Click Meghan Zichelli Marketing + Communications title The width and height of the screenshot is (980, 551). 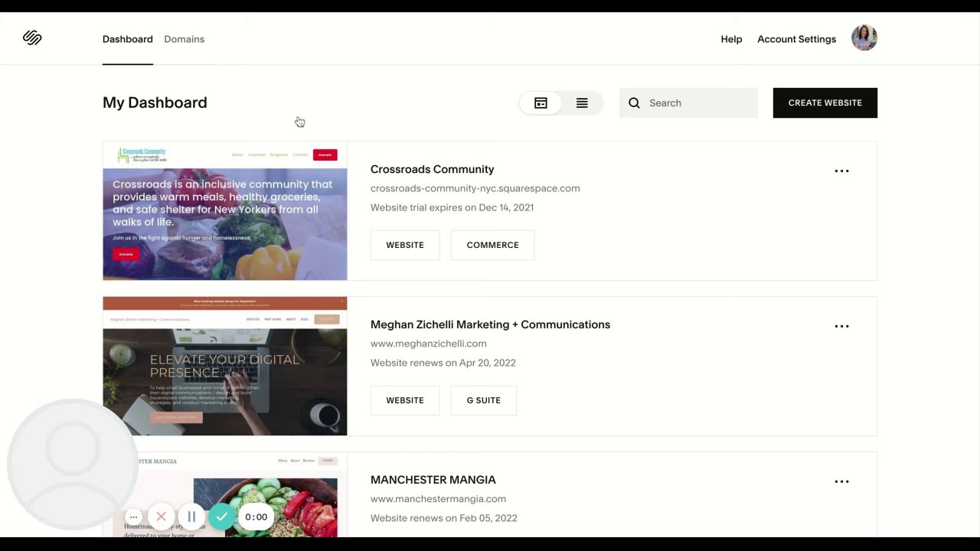point(490,324)
